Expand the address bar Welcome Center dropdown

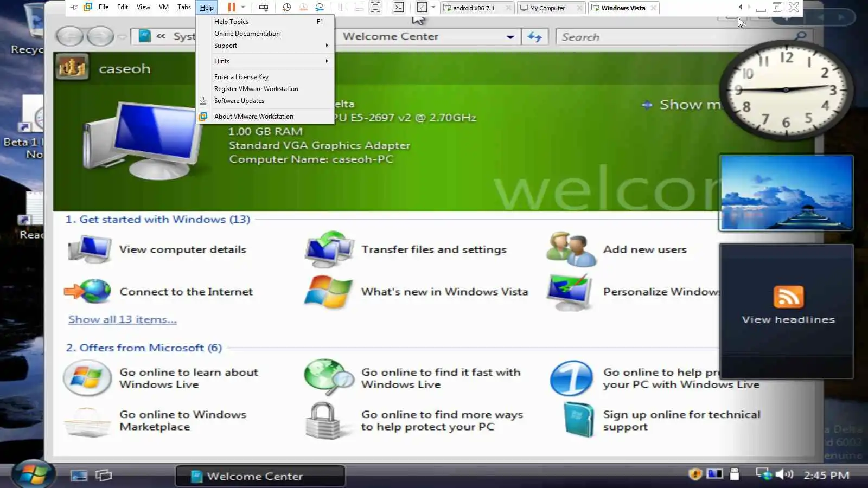[x=510, y=37]
